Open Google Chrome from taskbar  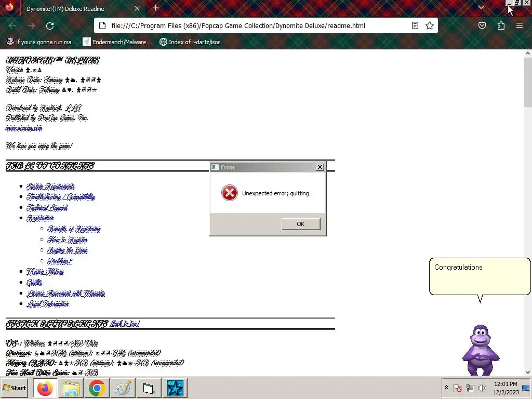[x=97, y=388]
